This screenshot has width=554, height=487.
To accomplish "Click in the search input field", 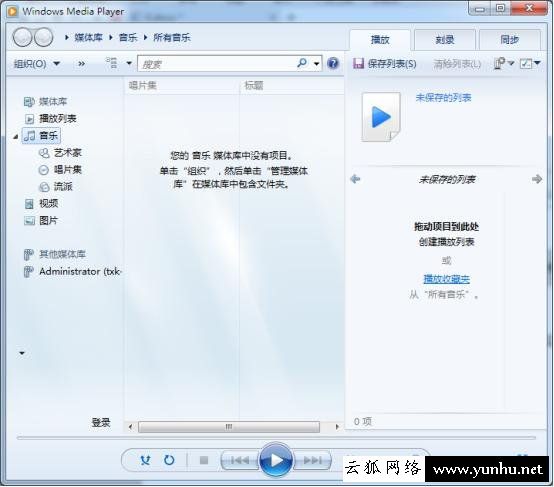I will click(x=217, y=64).
